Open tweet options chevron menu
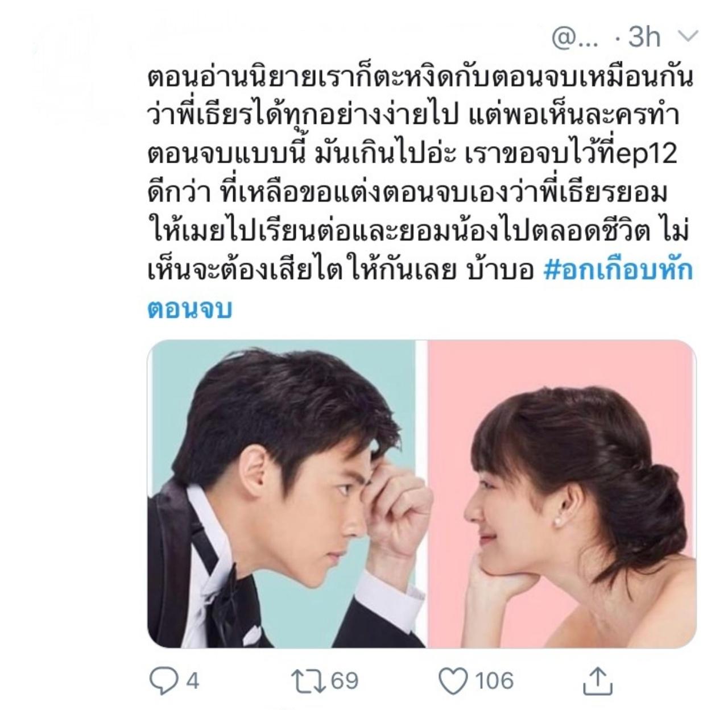Screen dimensions: 728x710 pyautogui.click(x=688, y=37)
